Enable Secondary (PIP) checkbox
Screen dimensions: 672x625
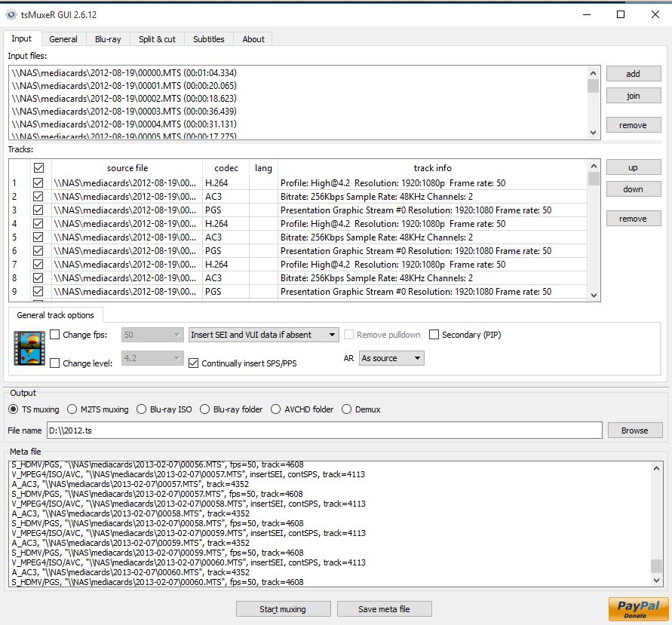pyautogui.click(x=434, y=335)
